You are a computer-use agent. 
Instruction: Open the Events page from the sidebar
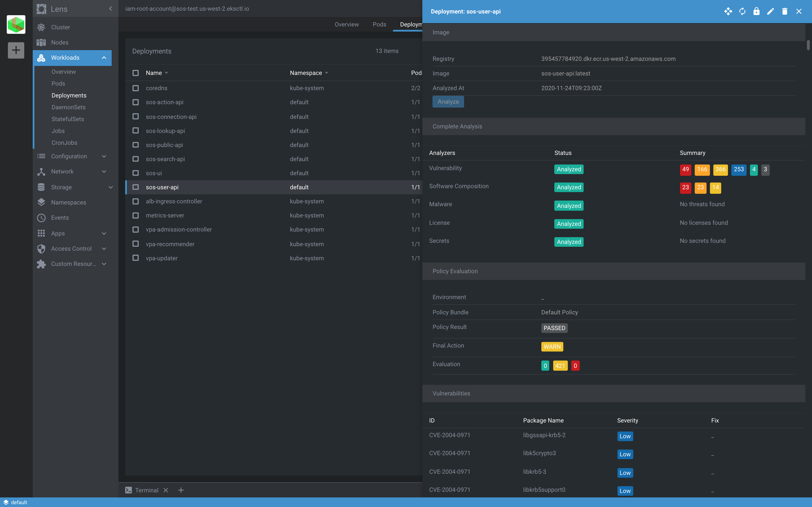click(x=60, y=218)
